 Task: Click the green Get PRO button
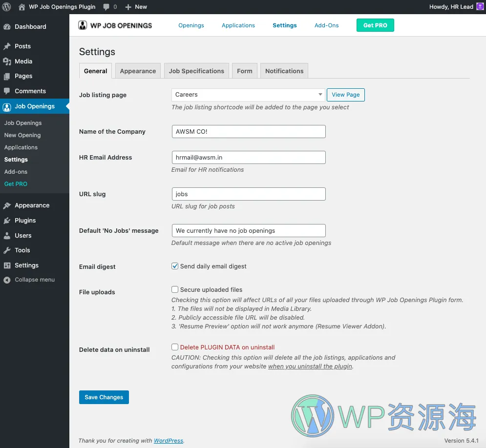pos(375,25)
